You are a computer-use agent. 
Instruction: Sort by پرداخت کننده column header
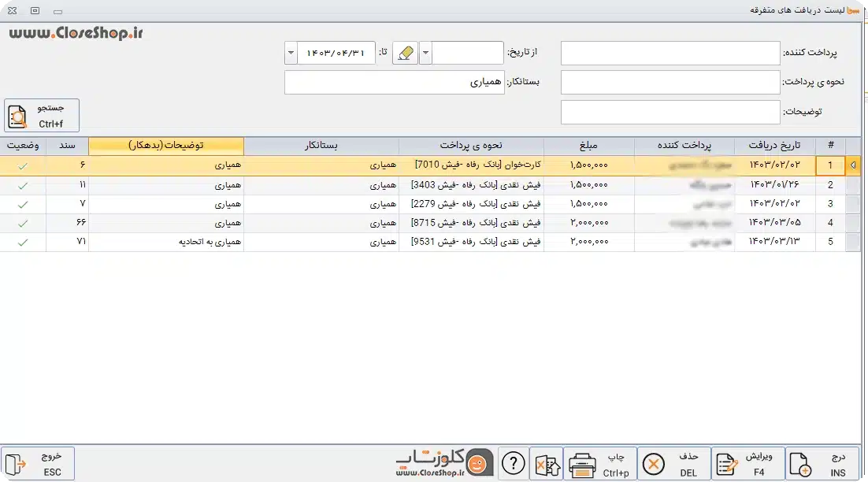coord(684,146)
